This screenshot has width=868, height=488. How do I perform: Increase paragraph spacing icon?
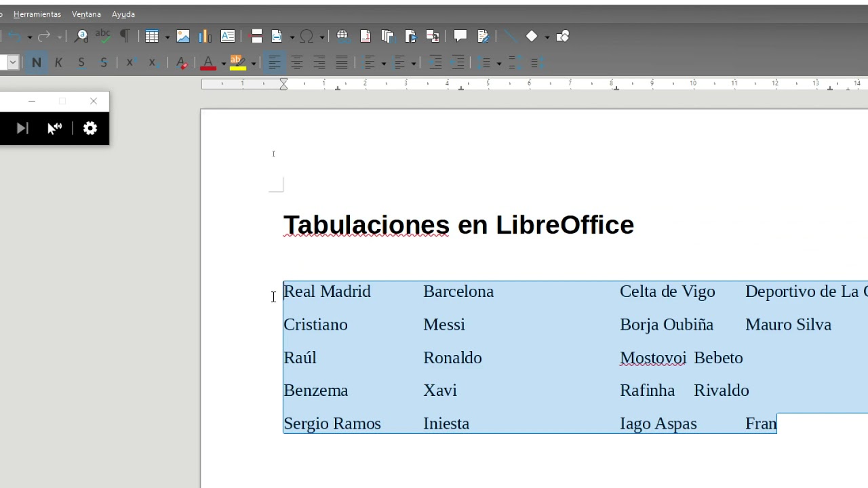pos(515,62)
